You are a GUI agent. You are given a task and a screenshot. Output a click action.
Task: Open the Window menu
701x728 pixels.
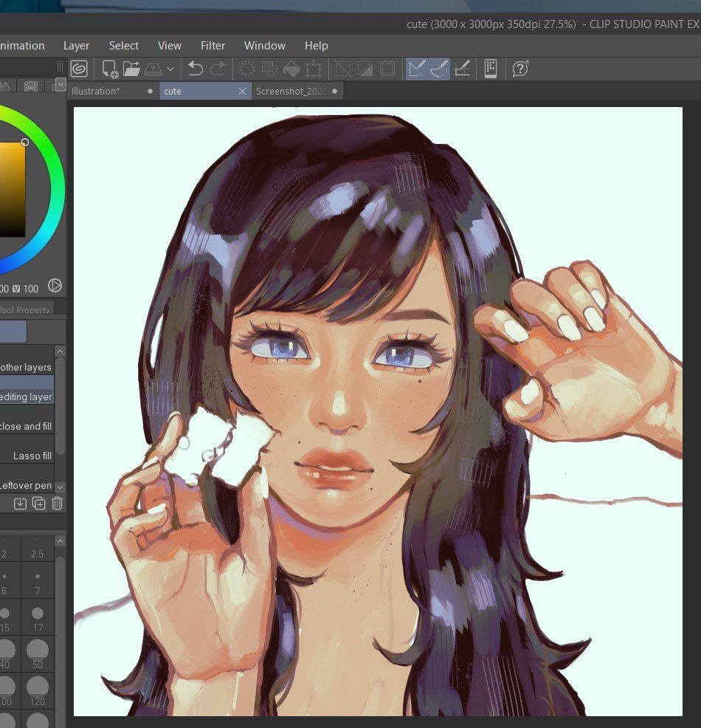pyautogui.click(x=264, y=46)
